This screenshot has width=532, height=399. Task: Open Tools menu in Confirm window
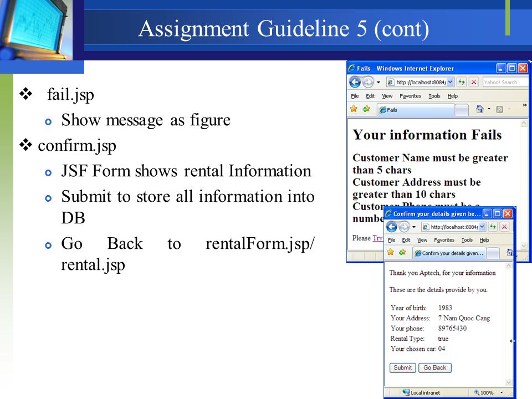click(x=467, y=240)
